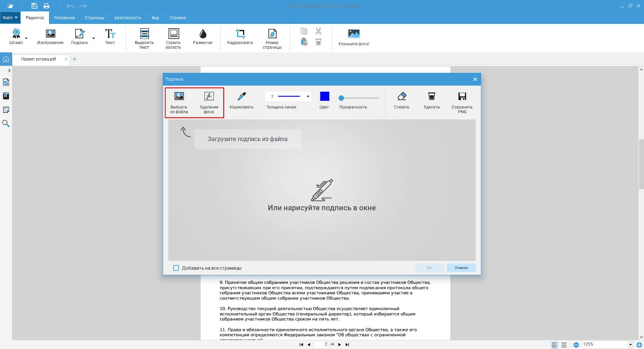Viewport: 644px width, 349px height.
Task: Click the save floppy disk icon
Action: click(35, 6)
